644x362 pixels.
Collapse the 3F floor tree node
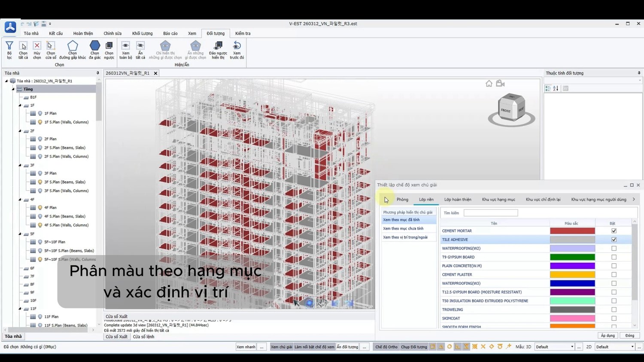[x=20, y=165]
